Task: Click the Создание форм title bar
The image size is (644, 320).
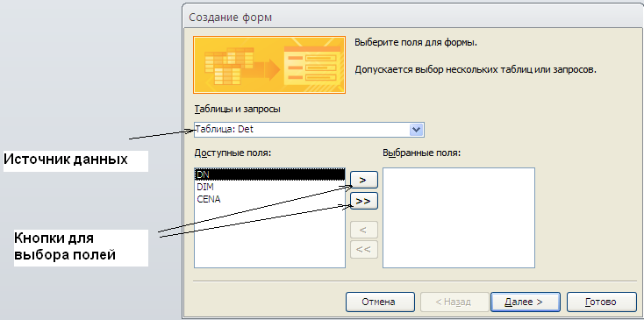Action: click(413, 18)
